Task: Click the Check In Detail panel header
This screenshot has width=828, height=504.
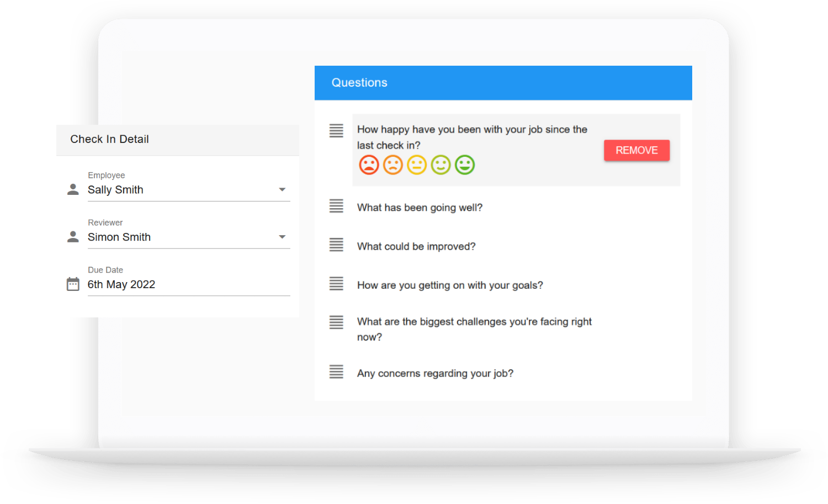Action: pyautogui.click(x=109, y=139)
